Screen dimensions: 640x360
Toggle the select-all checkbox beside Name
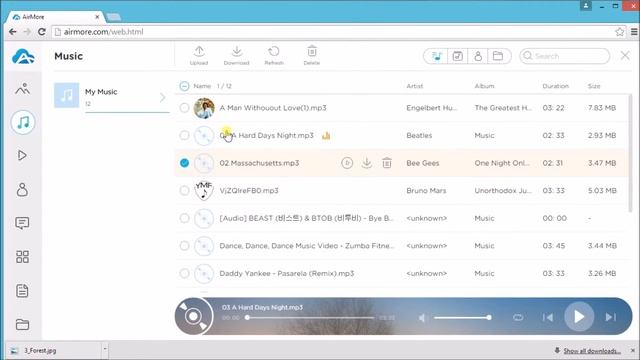tap(184, 86)
